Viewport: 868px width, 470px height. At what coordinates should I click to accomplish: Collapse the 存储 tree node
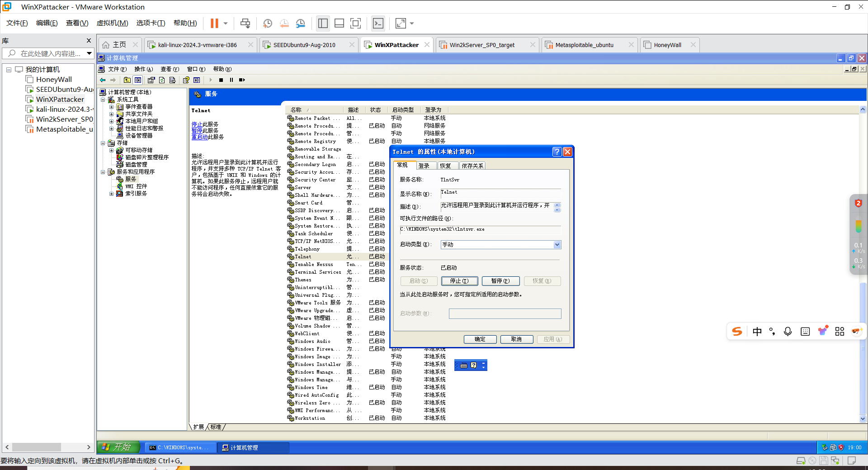pyautogui.click(x=103, y=143)
